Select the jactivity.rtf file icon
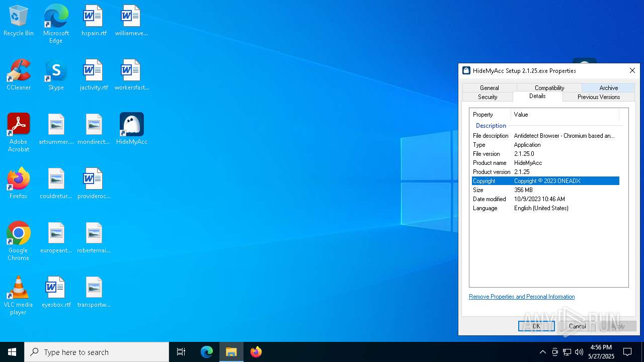 pos(94,75)
